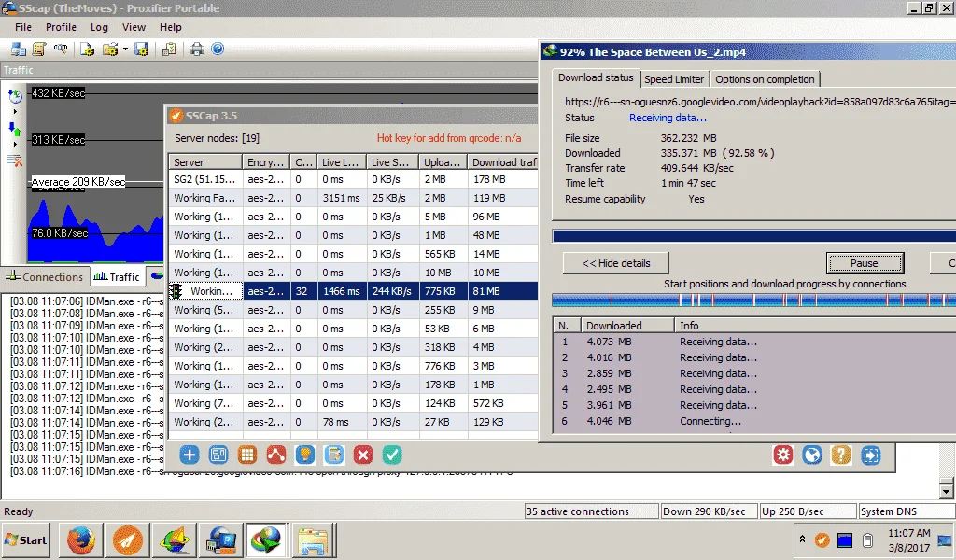This screenshot has width=956, height=560.
Task: Open the file explorer folder taskbar icon
Action: [x=313, y=540]
